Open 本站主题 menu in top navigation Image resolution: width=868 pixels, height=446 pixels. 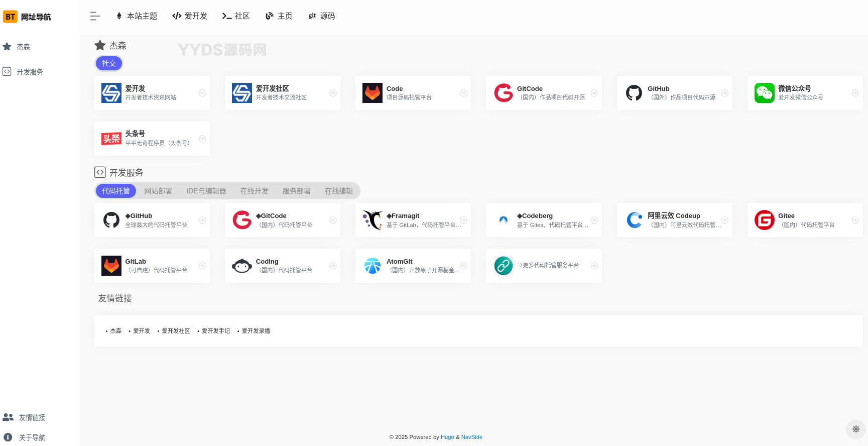tap(137, 16)
